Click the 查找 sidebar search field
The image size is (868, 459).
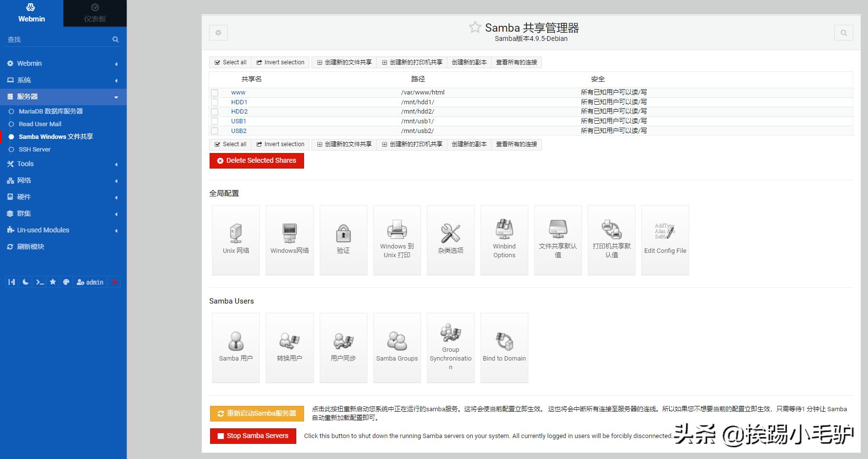pyautogui.click(x=58, y=39)
